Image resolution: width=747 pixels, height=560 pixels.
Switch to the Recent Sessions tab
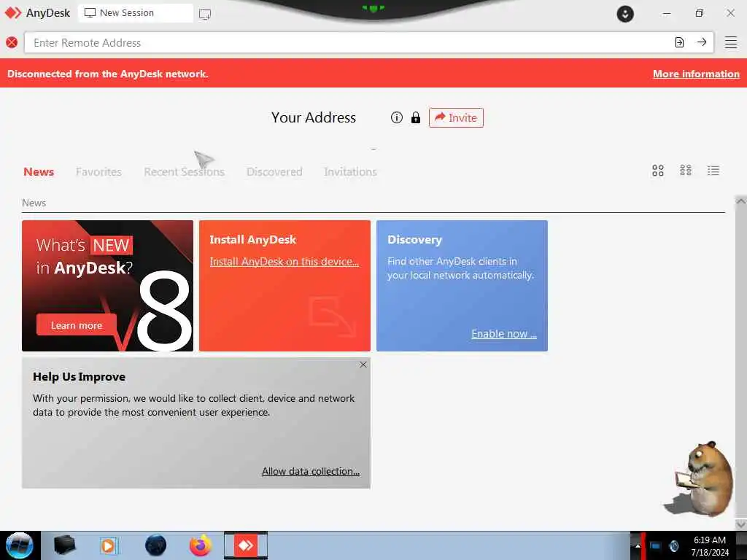click(184, 171)
